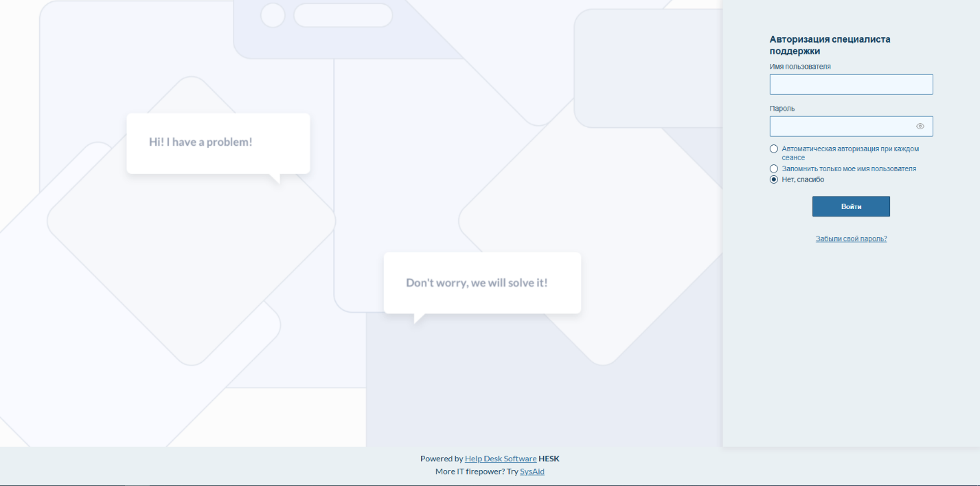Follow the 'SysAid' link in footer
The width and height of the screenshot is (980, 486).
point(532,472)
